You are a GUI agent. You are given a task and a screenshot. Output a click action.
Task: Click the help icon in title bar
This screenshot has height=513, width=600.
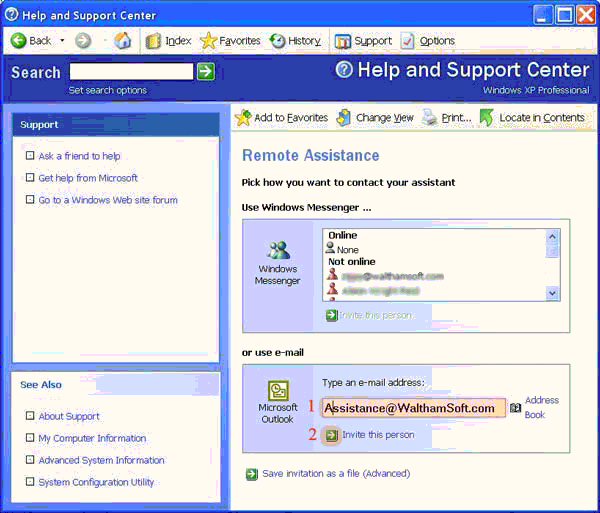pos(11,15)
